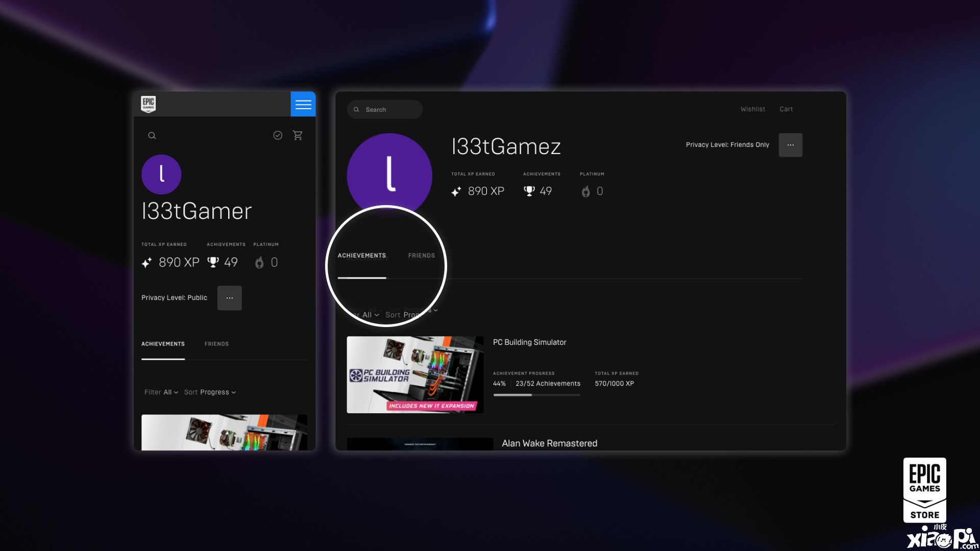Click the search magnifier in desktop search bar
Viewport: 980px width, 551px height.
(356, 110)
